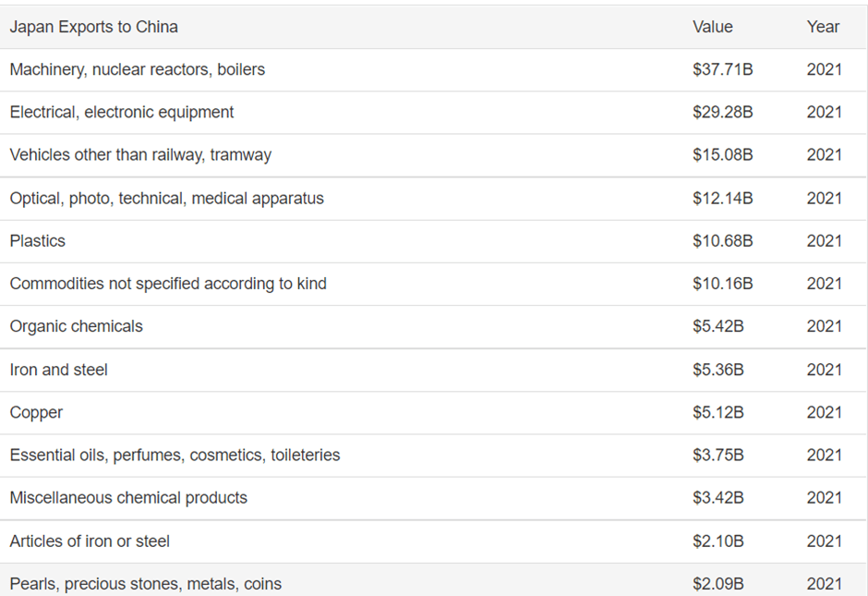Viewport: 868px width, 596px height.
Task: Click the Year column header
Action: click(x=823, y=27)
